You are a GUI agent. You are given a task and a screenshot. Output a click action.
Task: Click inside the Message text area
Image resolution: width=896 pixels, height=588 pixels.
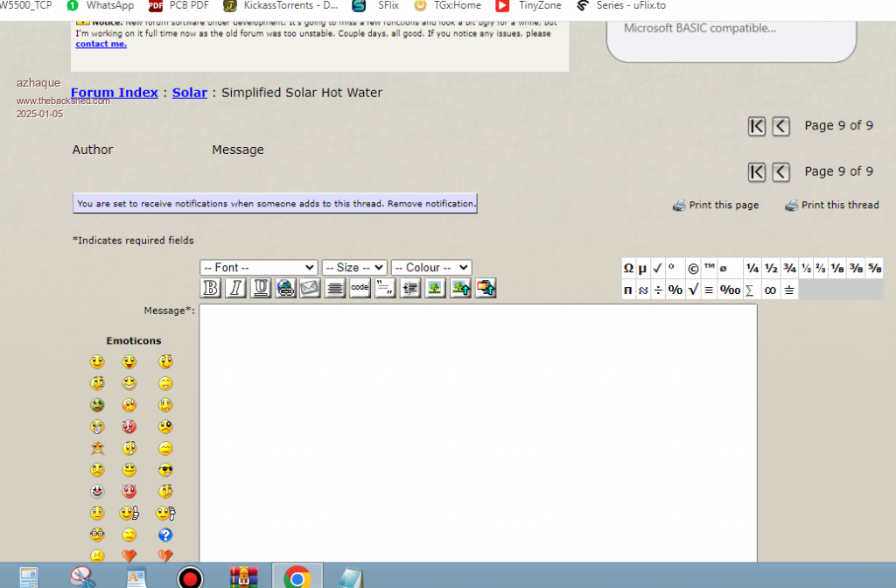pyautogui.click(x=478, y=429)
